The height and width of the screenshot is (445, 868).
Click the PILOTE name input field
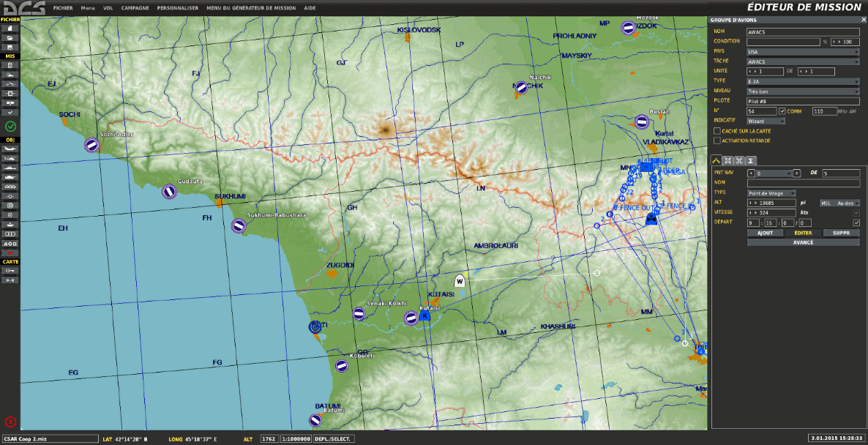click(802, 101)
